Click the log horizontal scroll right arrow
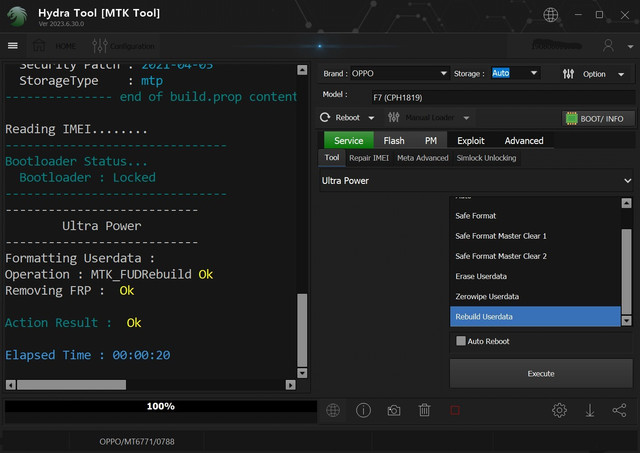The height and width of the screenshot is (453, 640). coord(290,385)
